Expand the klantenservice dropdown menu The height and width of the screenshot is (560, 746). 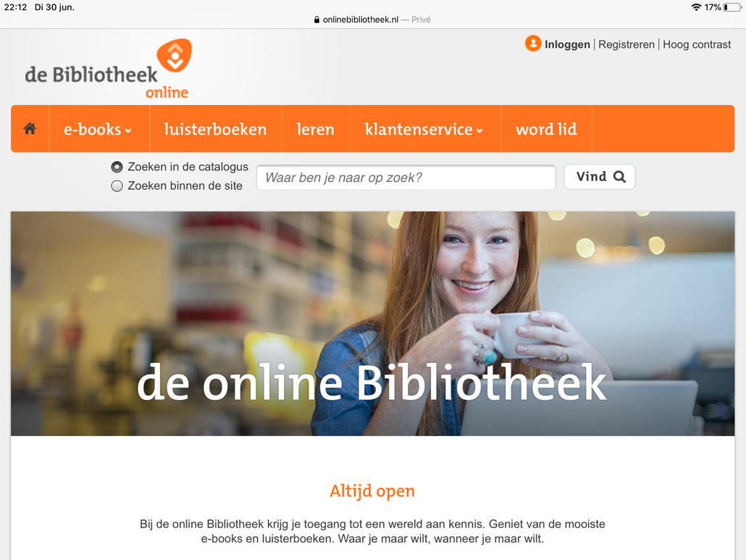point(425,129)
